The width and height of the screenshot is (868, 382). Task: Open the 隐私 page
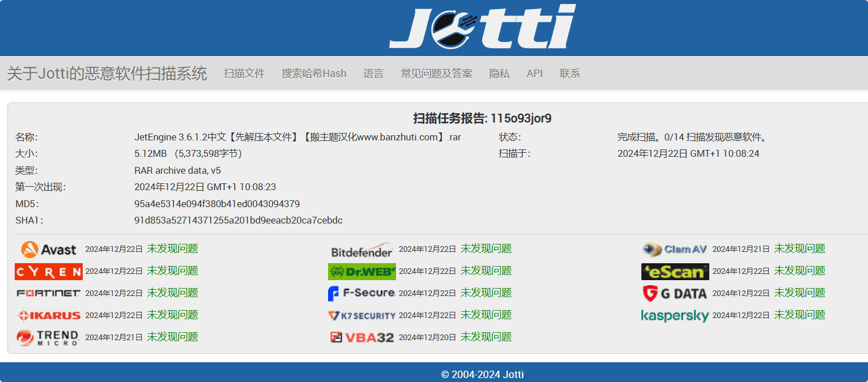[500, 74]
